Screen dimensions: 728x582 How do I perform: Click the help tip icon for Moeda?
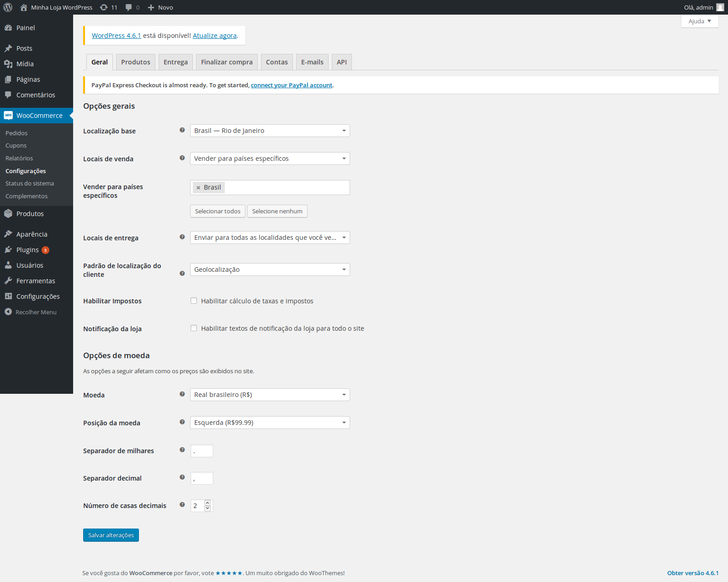(x=182, y=394)
